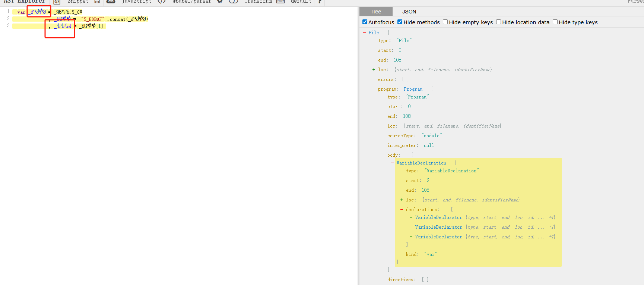
Task: Toggle the Transform switch in the toolbar
Action: [x=234, y=1]
